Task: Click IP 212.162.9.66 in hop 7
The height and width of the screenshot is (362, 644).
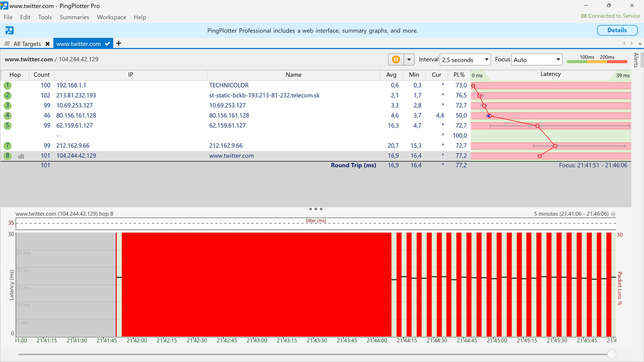Action: click(x=73, y=146)
